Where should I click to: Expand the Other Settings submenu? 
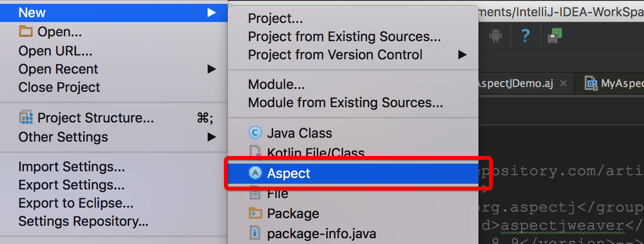tap(211, 137)
